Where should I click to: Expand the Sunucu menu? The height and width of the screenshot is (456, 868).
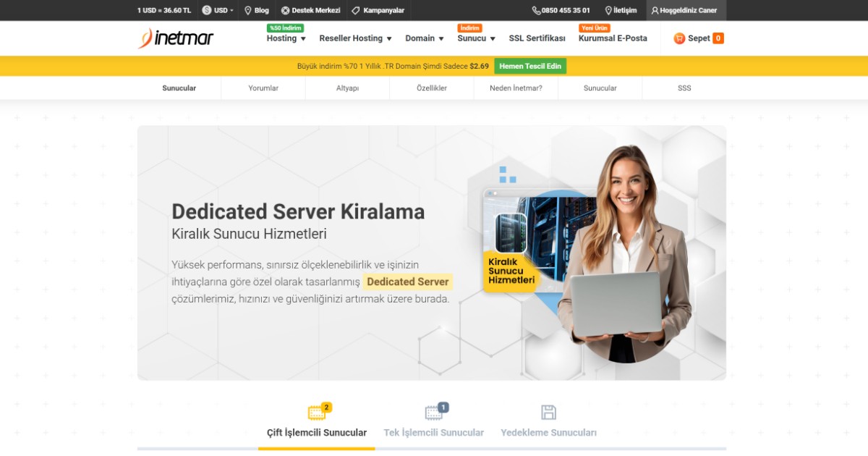coord(477,38)
